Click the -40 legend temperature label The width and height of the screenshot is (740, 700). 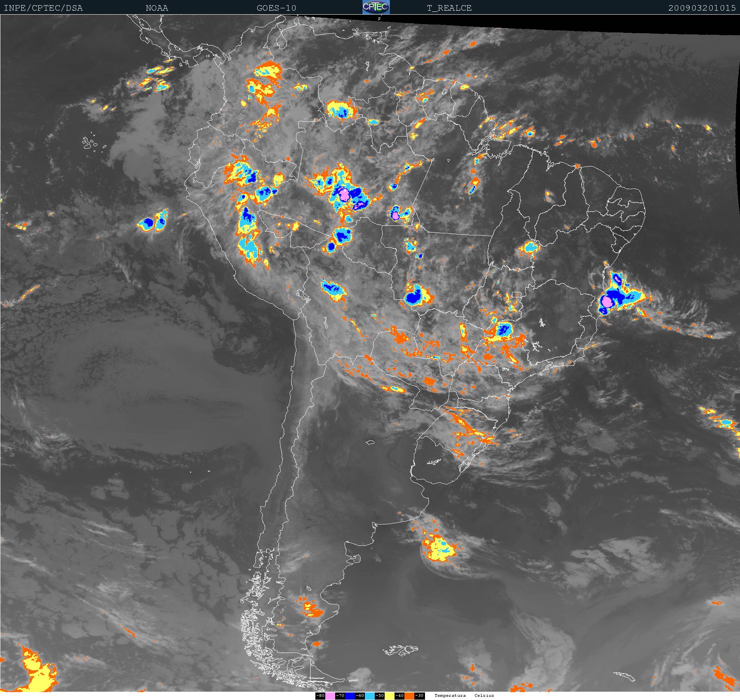click(x=399, y=696)
